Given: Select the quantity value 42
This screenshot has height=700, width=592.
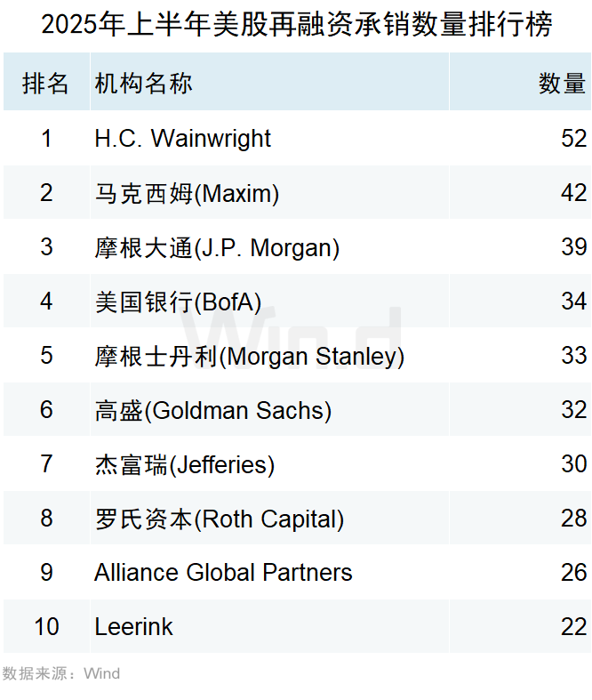Looking at the screenshot, I should pos(573,193).
